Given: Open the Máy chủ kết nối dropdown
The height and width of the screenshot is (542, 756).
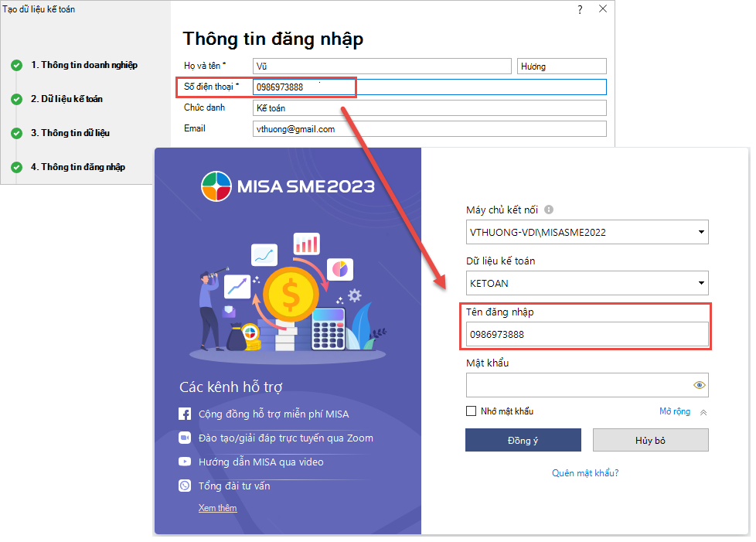Looking at the screenshot, I should tap(700, 232).
